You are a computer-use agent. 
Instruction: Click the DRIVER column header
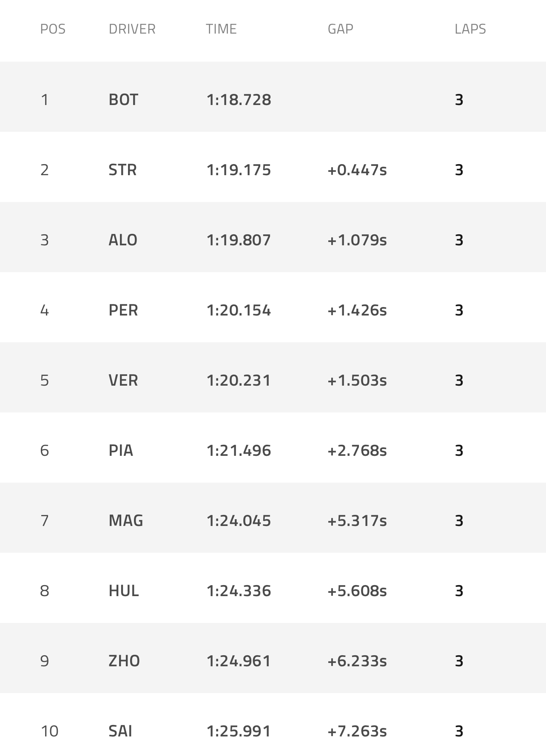(132, 29)
